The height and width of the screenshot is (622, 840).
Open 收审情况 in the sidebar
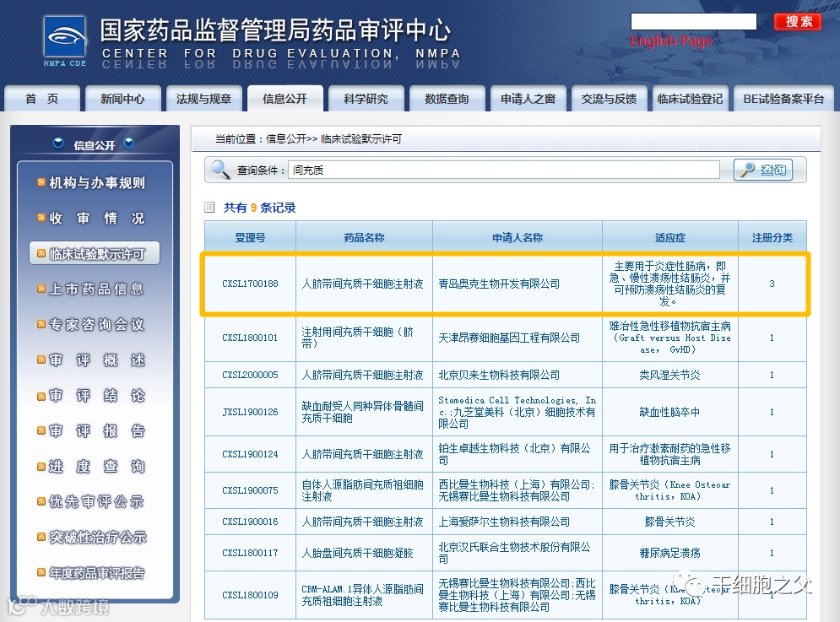coord(97,218)
